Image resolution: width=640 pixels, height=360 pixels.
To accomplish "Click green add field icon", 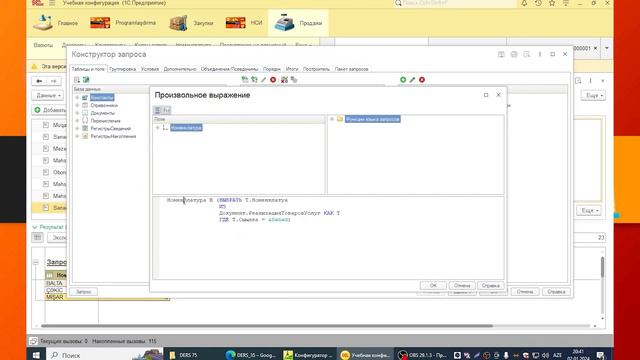I will click(x=403, y=80).
